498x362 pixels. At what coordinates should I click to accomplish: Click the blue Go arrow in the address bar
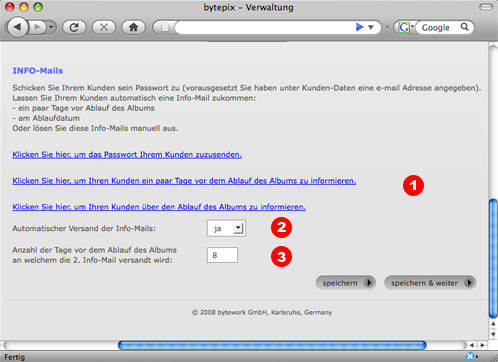click(359, 27)
